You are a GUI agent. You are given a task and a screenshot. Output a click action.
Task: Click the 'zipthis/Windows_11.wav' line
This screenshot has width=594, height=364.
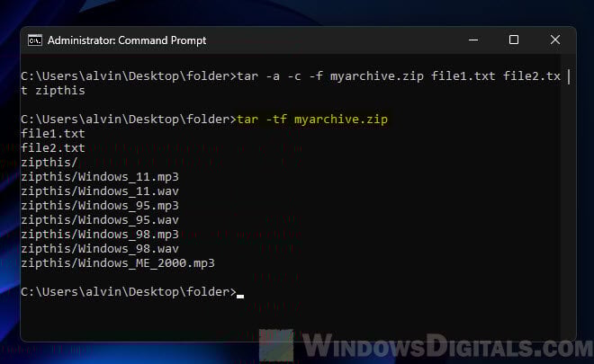[100, 191]
